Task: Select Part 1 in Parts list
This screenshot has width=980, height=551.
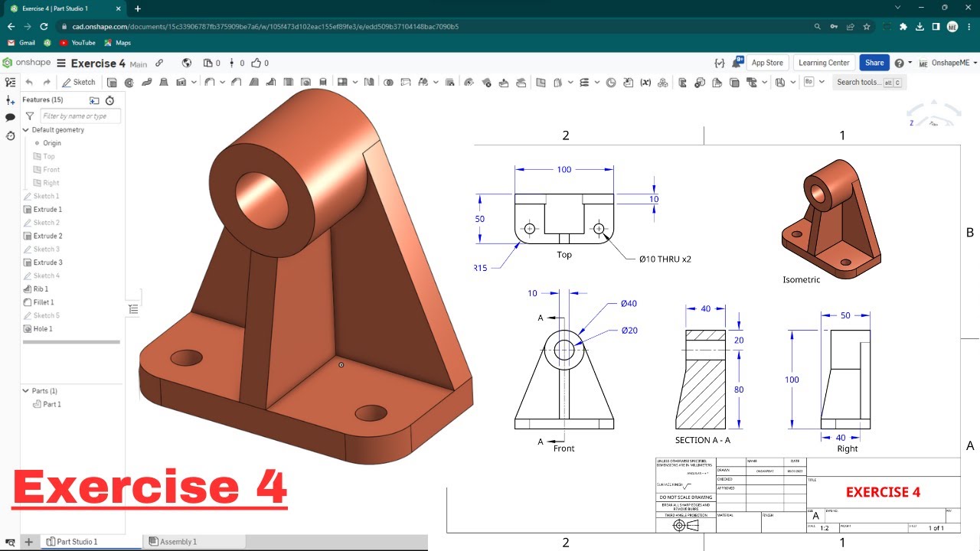Action: (51, 404)
